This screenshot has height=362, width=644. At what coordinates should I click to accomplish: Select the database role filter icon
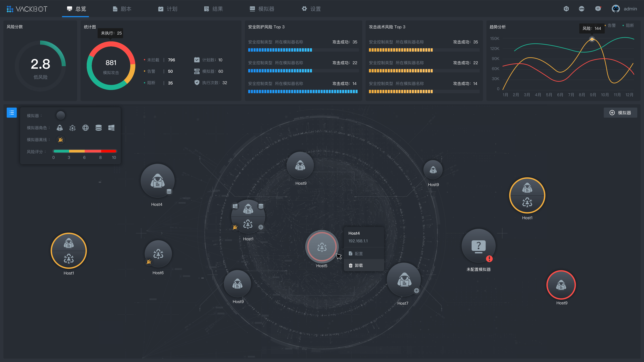point(98,128)
